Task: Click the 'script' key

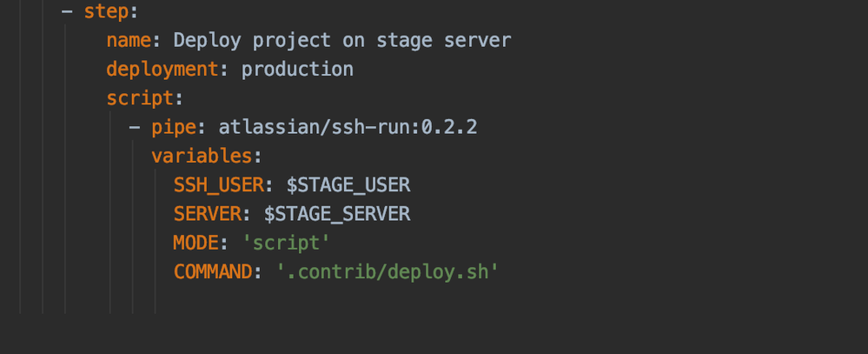Action: pos(140,98)
